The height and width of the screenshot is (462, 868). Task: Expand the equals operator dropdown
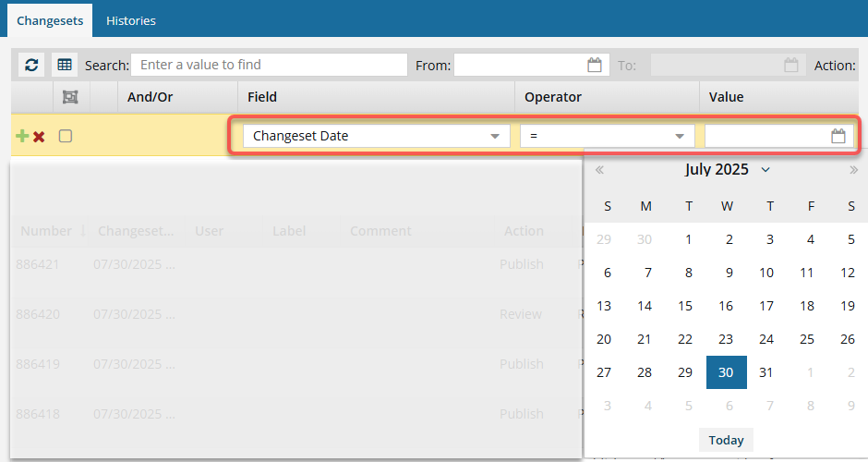[x=607, y=136]
